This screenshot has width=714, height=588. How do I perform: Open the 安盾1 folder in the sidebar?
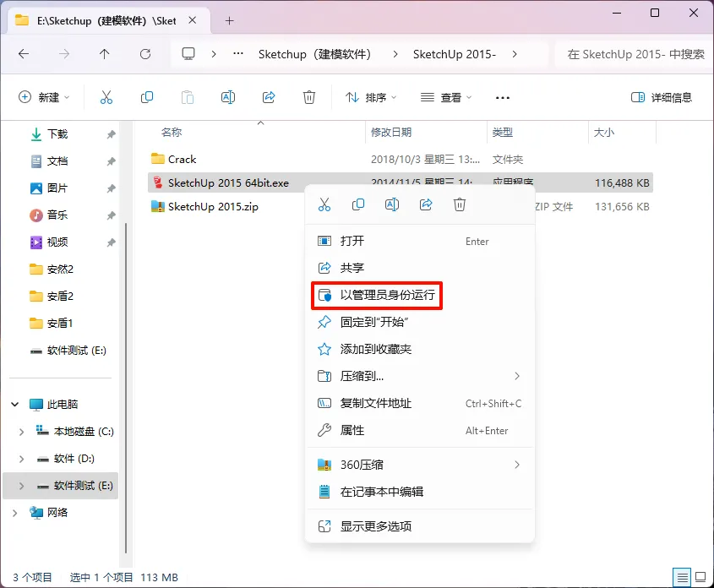coord(60,323)
